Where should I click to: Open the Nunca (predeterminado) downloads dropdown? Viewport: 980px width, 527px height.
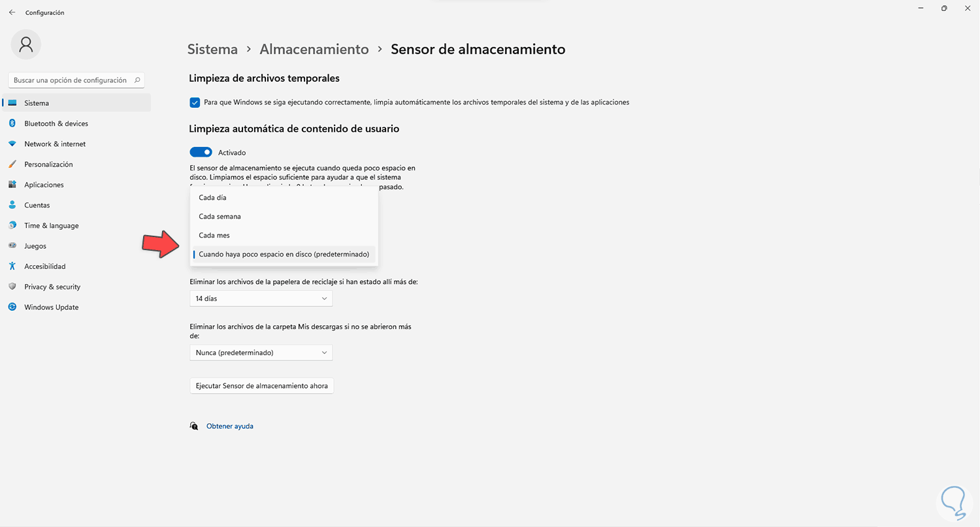[x=261, y=353]
